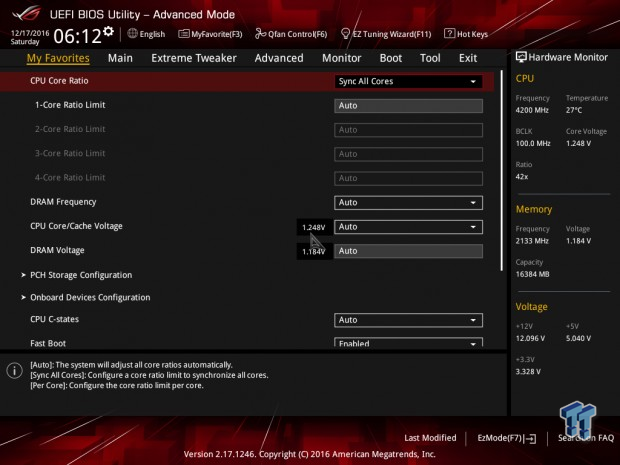Screen dimensions: 620x465
Task: Switch to My Favorites tab
Action: pos(58,58)
